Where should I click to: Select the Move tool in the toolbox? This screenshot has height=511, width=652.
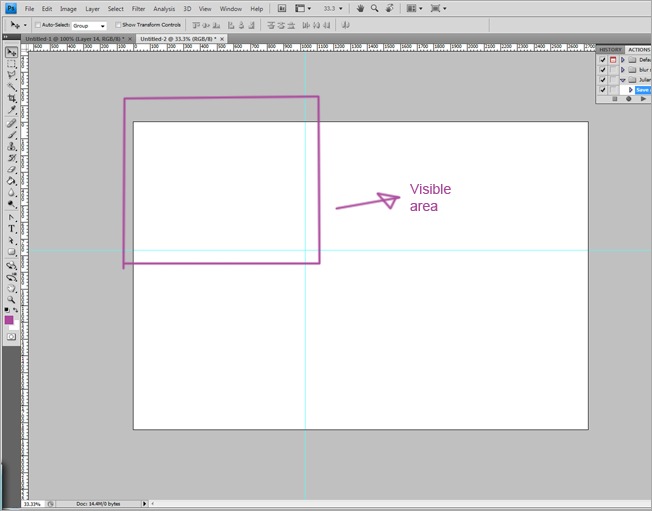[x=12, y=52]
